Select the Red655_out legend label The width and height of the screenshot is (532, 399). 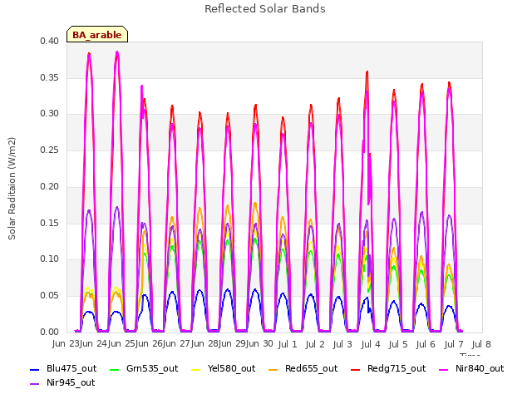point(312,369)
